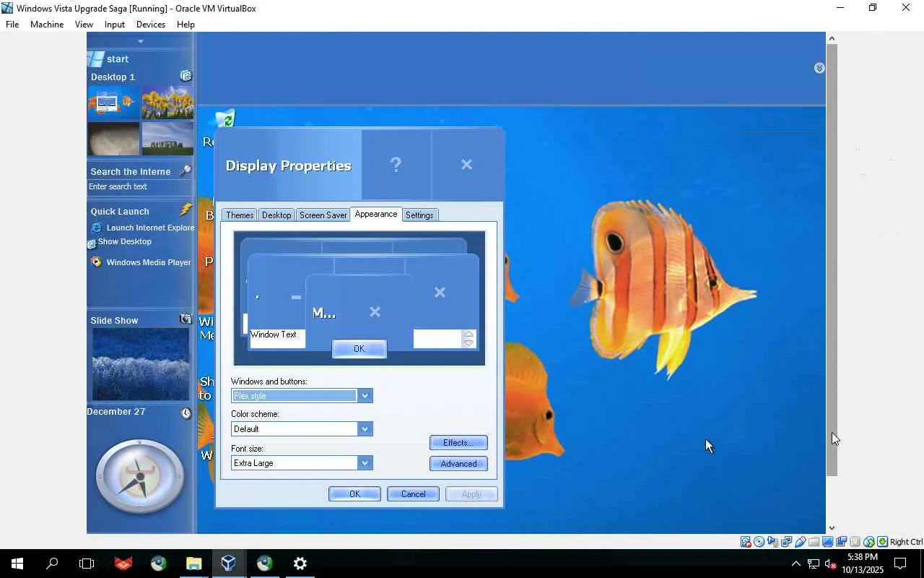Click the VirtualBox vertical scrollbar thumb
This screenshot has width=924, height=578.
click(x=832, y=260)
